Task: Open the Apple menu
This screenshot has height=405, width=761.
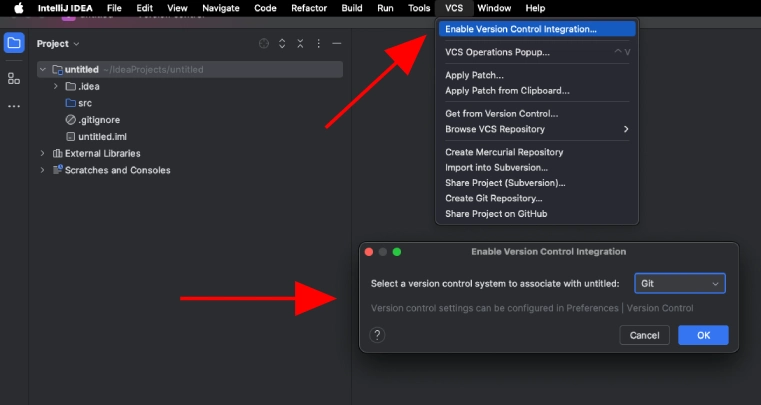Action: [x=18, y=8]
